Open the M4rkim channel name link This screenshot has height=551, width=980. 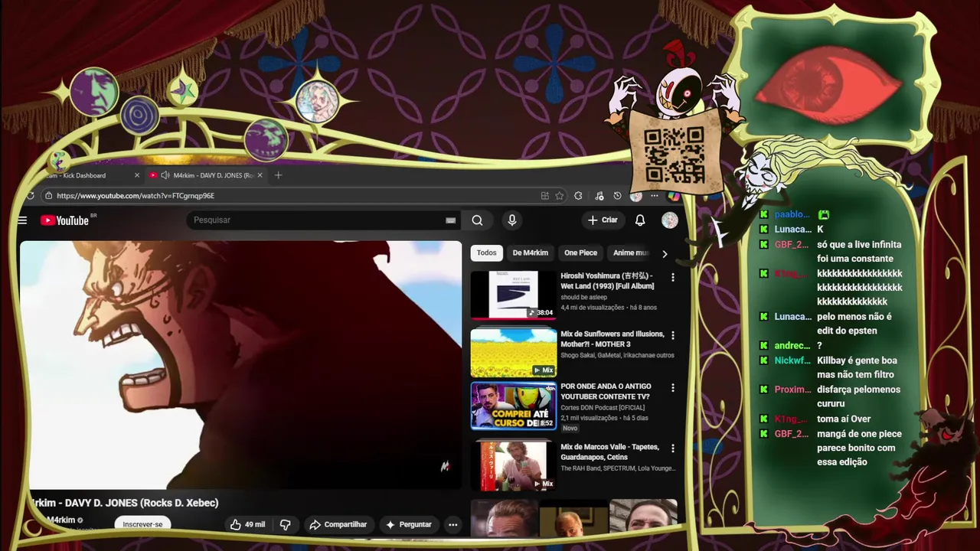(x=60, y=520)
